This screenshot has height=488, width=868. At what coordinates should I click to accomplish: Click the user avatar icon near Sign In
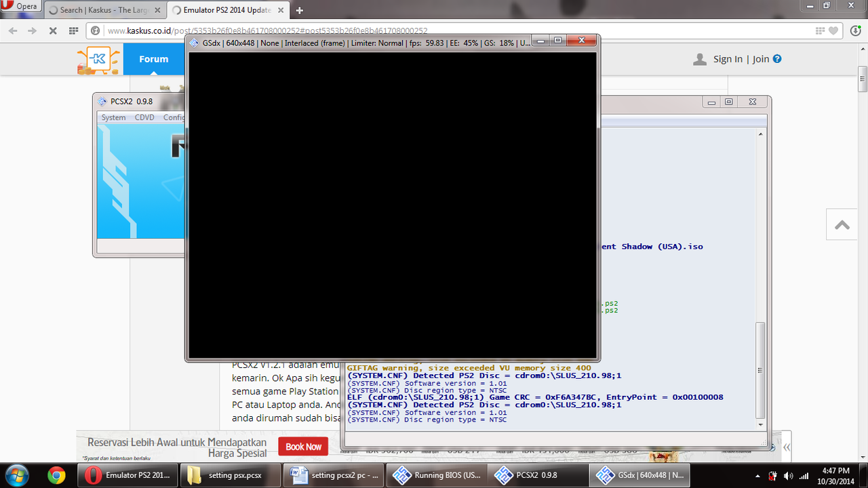tap(700, 60)
